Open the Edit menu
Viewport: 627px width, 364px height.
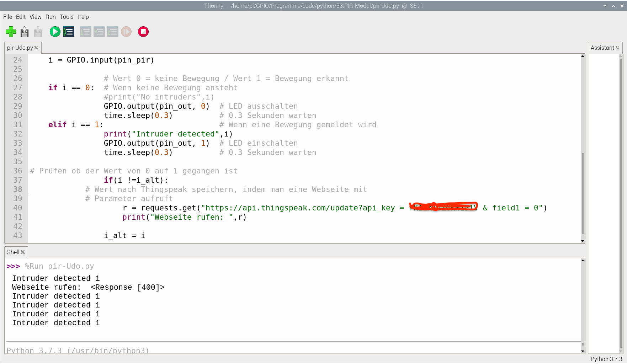pyautogui.click(x=21, y=17)
